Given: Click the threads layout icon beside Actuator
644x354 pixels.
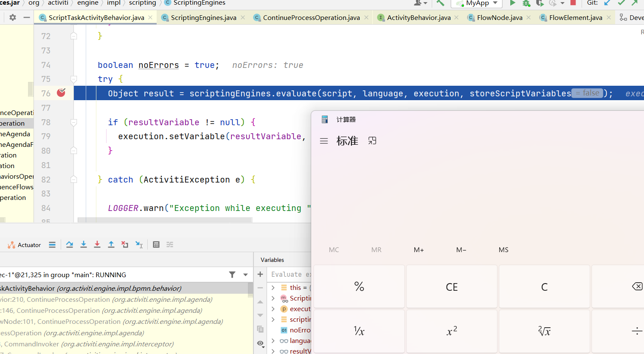Looking at the screenshot, I should tap(52, 244).
